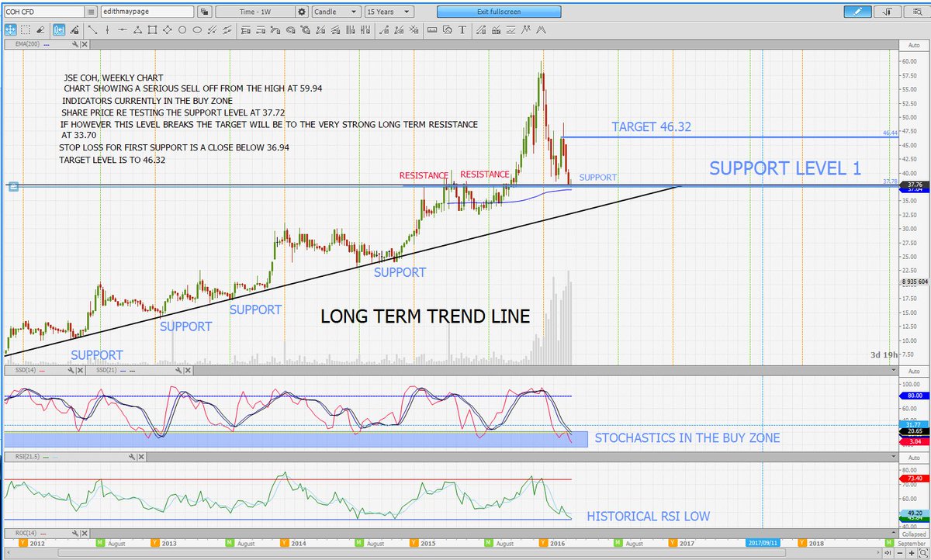Open SSD(14) settings wrench

click(x=72, y=371)
